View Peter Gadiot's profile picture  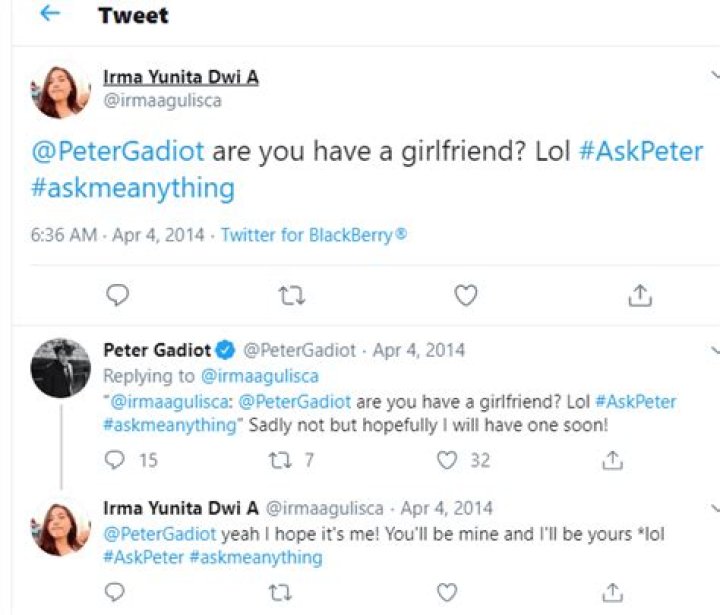coord(61,367)
